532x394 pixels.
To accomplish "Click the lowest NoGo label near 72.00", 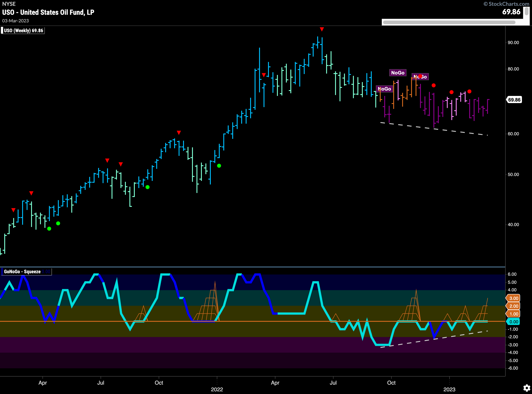I will tap(384, 89).
